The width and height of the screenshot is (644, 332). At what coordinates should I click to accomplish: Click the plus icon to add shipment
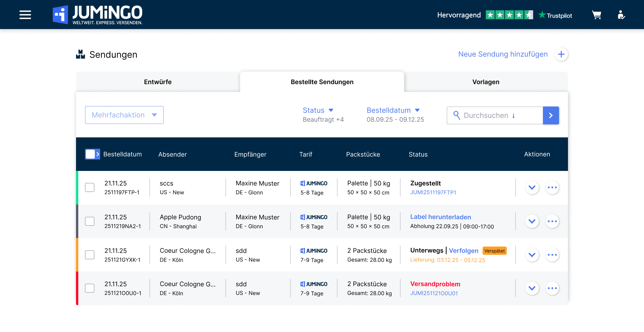point(561,54)
